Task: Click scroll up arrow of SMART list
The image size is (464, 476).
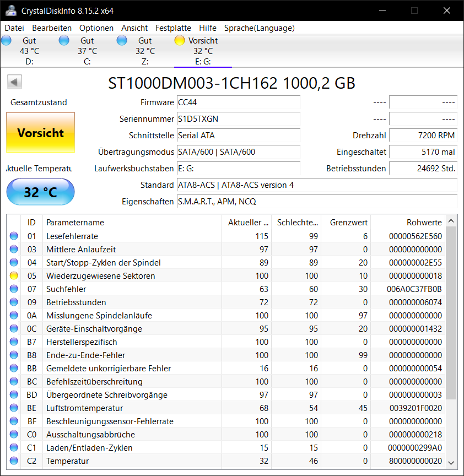Action: [x=451, y=221]
